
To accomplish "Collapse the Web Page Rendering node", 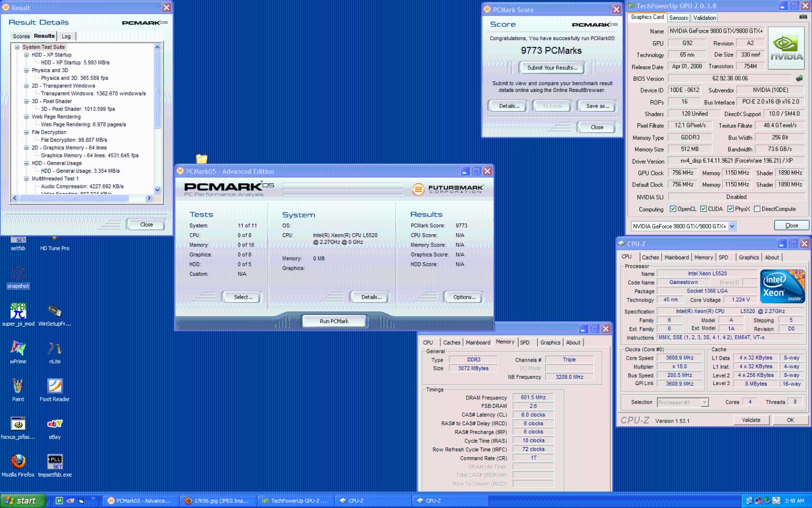I will point(26,116).
